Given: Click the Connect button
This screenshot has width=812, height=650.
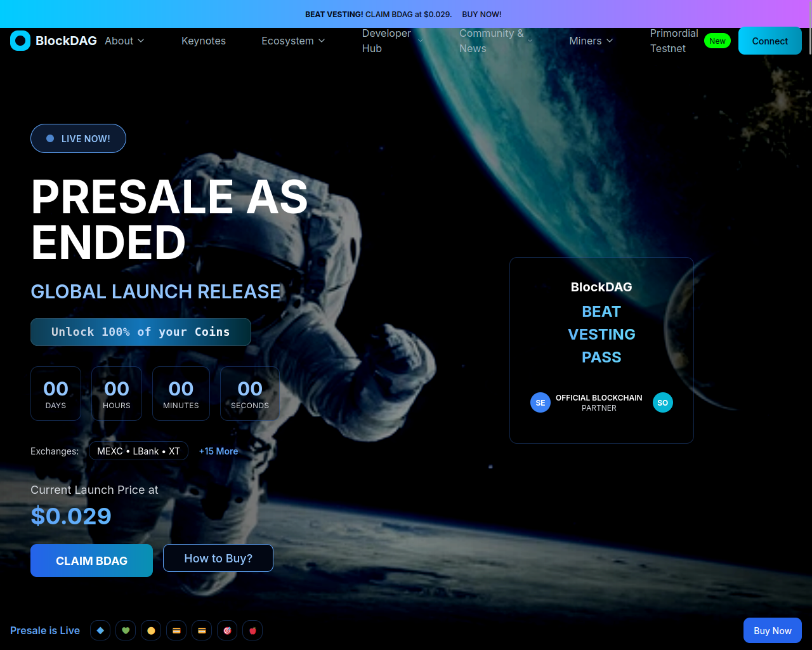Looking at the screenshot, I should pyautogui.click(x=770, y=41).
